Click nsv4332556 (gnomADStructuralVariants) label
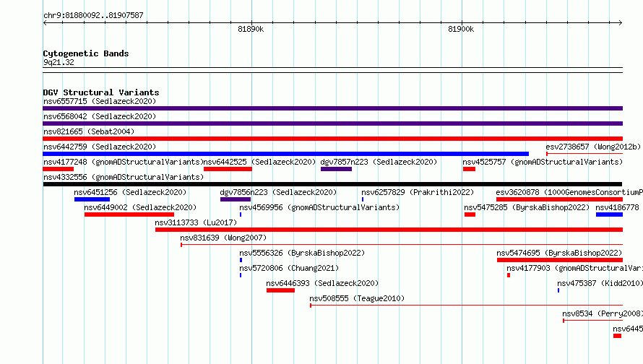643x364 pixels. [124, 177]
